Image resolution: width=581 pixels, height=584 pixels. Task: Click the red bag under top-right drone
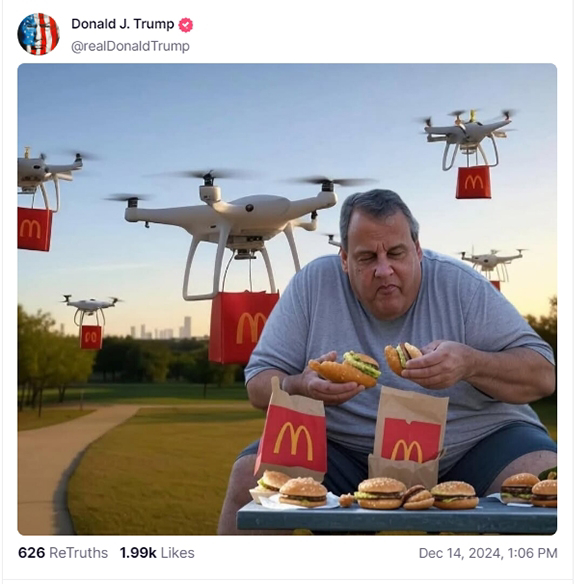click(473, 182)
